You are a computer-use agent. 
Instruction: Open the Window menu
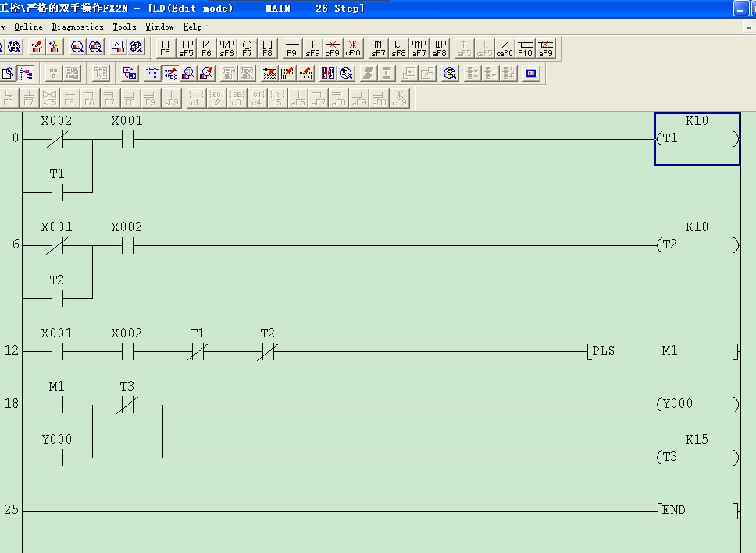(x=159, y=27)
